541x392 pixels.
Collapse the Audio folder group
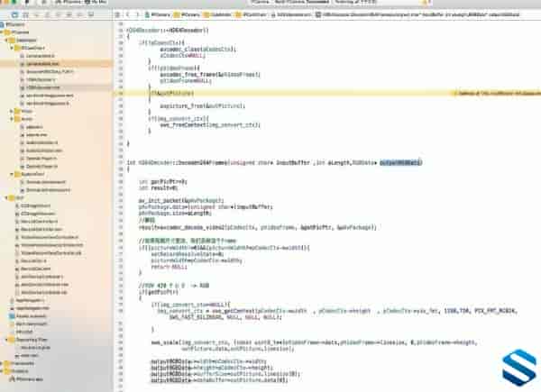(11, 119)
